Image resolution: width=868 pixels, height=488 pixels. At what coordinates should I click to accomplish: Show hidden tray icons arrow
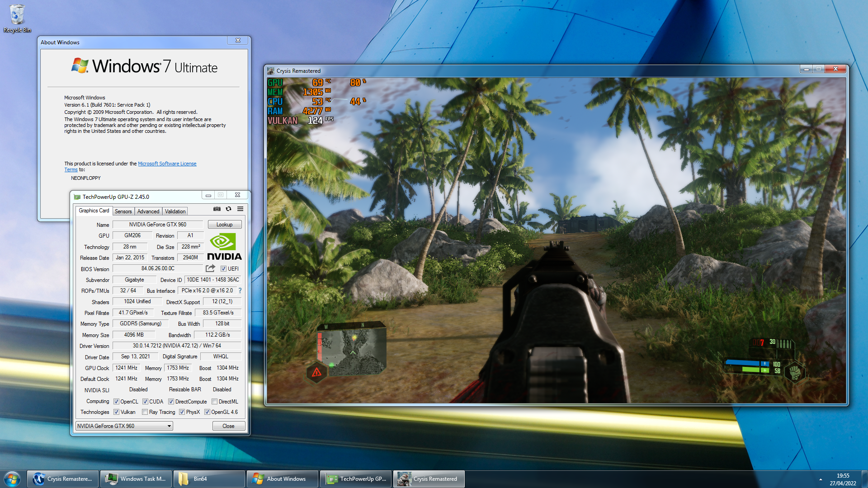[x=821, y=479]
